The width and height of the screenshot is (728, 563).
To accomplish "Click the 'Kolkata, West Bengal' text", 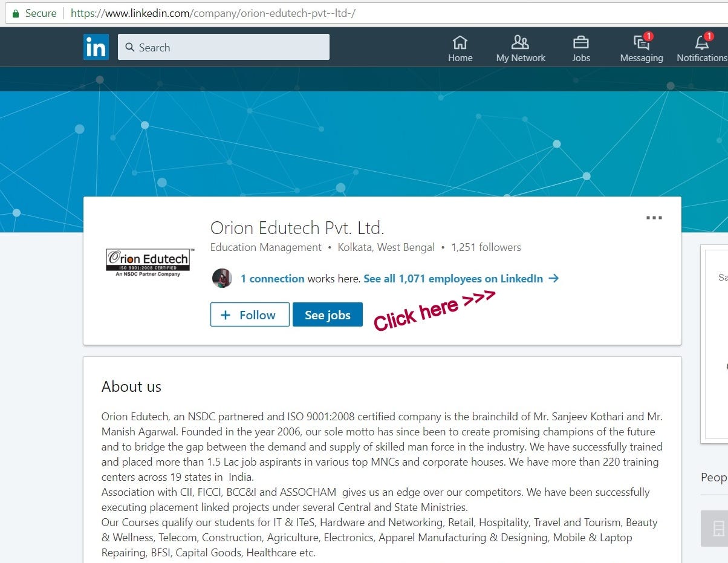I will click(386, 247).
